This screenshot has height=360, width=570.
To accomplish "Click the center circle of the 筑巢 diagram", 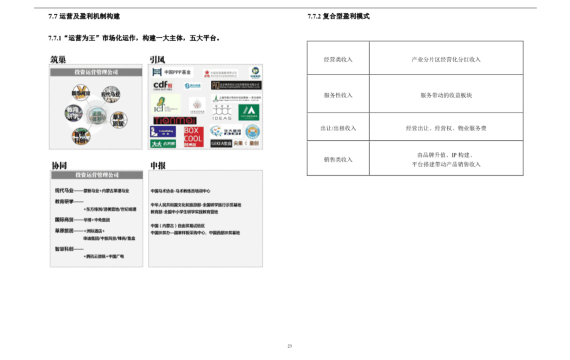I will 97,116.
